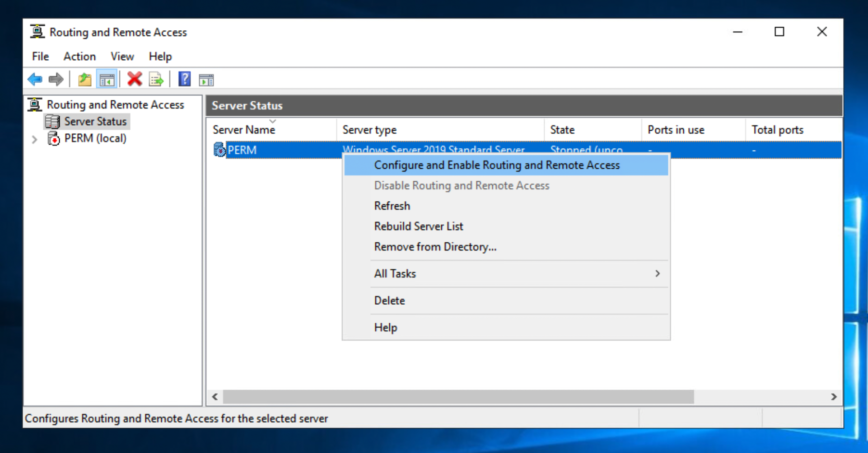This screenshot has width=868, height=453.
Task: Open Help using the question mark toolbar icon
Action: click(x=184, y=79)
